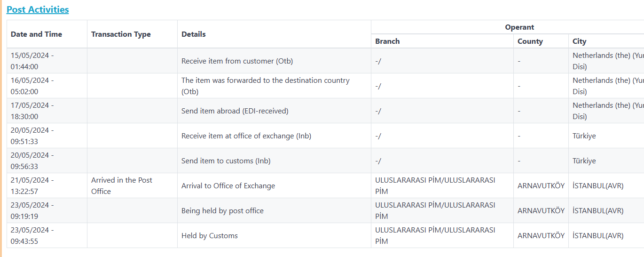The image size is (644, 257).
Task: Click the Transaction Type column header
Action: point(121,34)
